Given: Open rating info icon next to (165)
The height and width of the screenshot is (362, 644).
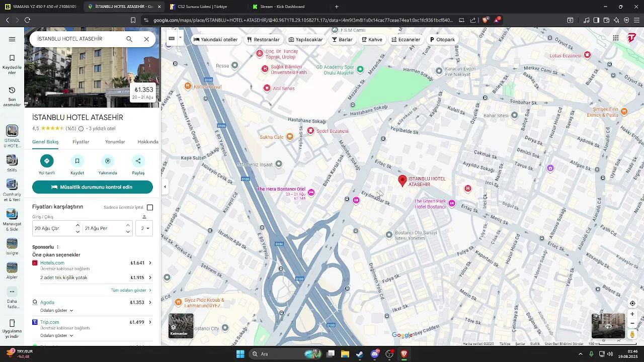Looking at the screenshot, I should tap(81, 129).
